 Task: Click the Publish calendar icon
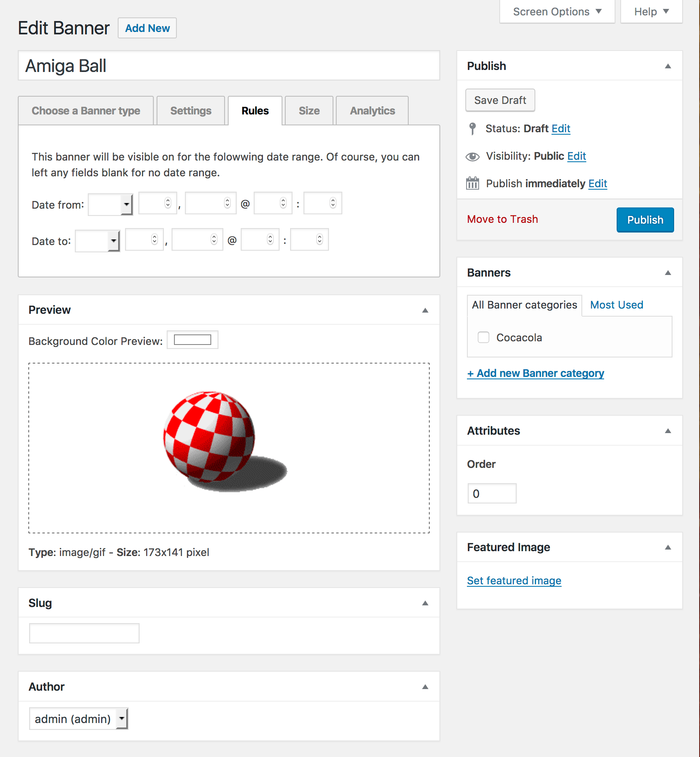click(x=472, y=183)
